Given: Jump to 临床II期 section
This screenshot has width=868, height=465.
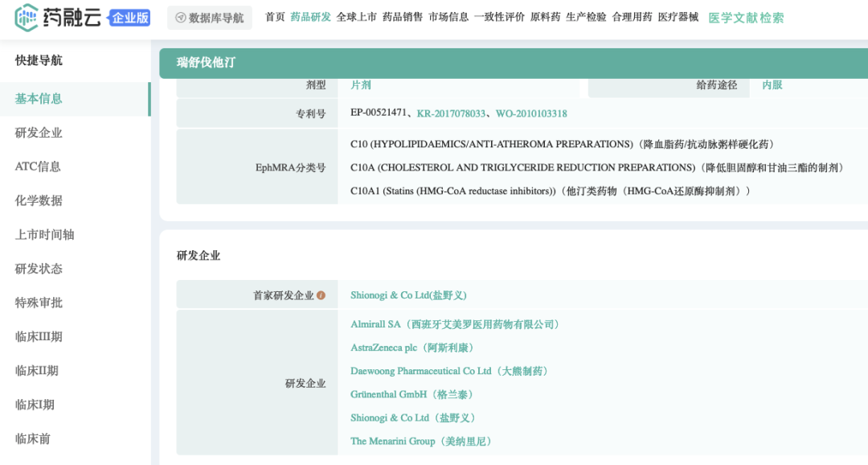Looking at the screenshot, I should coord(36,371).
